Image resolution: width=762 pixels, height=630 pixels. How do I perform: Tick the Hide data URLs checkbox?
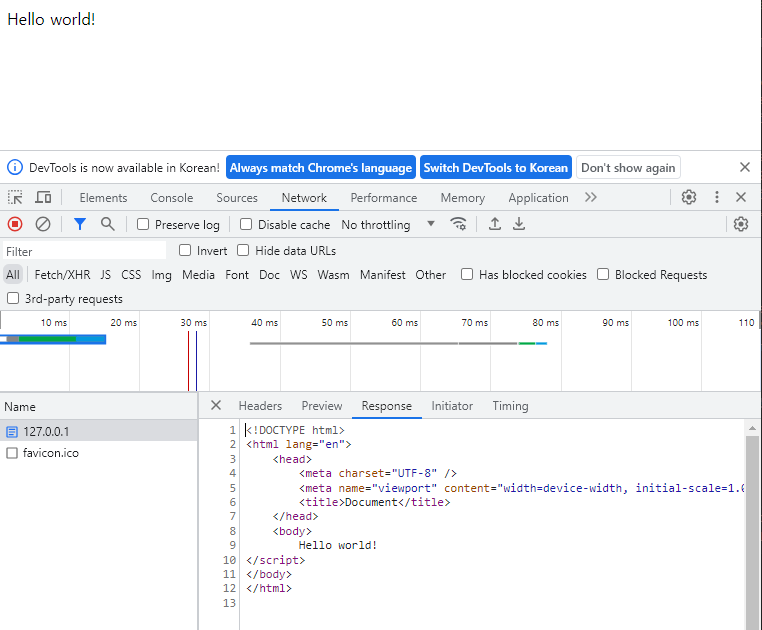click(243, 250)
